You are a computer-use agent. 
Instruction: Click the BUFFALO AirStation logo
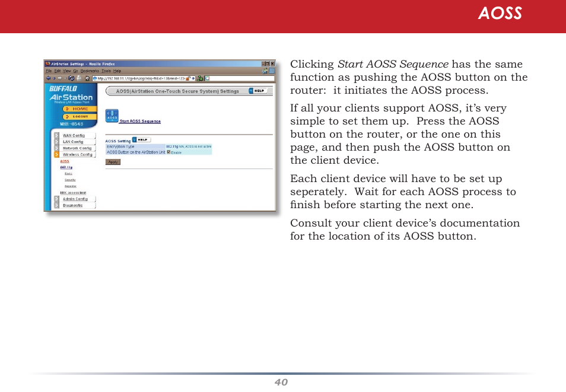[71, 95]
